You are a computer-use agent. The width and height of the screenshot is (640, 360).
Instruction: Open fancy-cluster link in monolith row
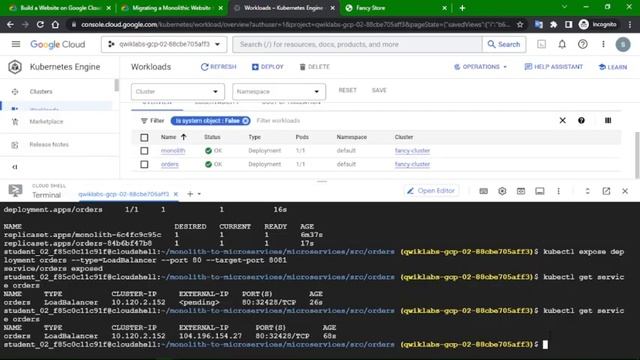412,151
